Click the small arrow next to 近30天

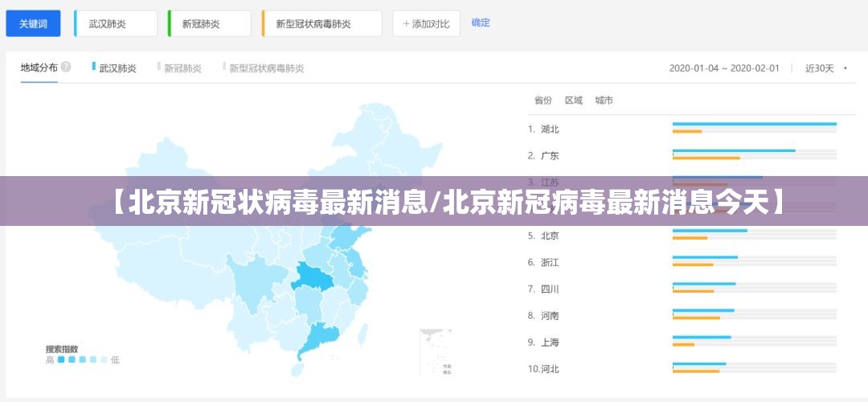(x=845, y=68)
